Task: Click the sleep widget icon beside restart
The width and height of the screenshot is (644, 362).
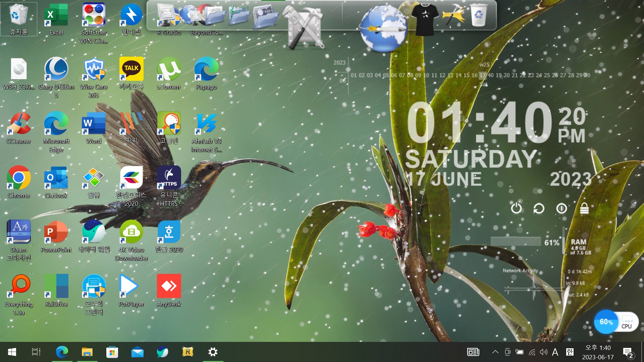Action: tap(561, 208)
